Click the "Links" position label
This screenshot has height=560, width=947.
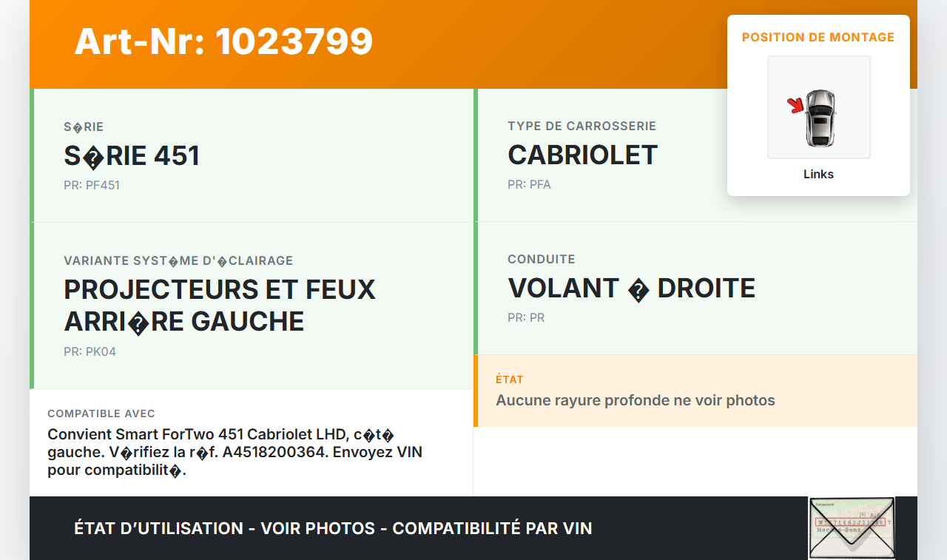[x=818, y=175]
